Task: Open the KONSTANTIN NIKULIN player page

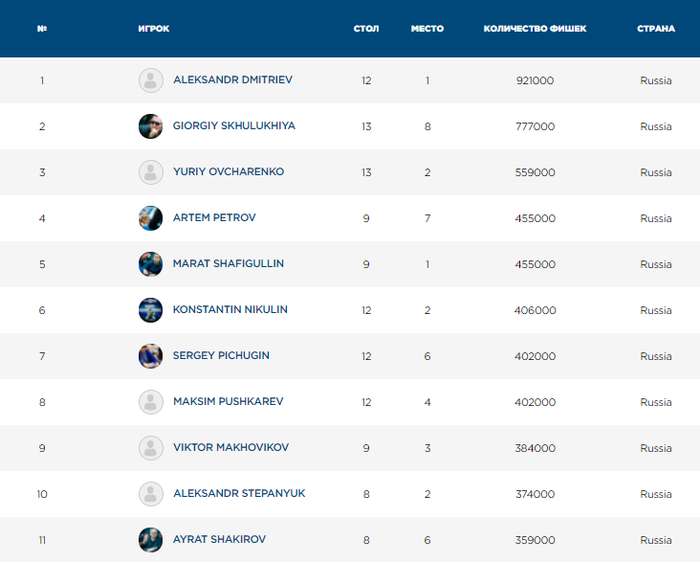Action: [230, 310]
